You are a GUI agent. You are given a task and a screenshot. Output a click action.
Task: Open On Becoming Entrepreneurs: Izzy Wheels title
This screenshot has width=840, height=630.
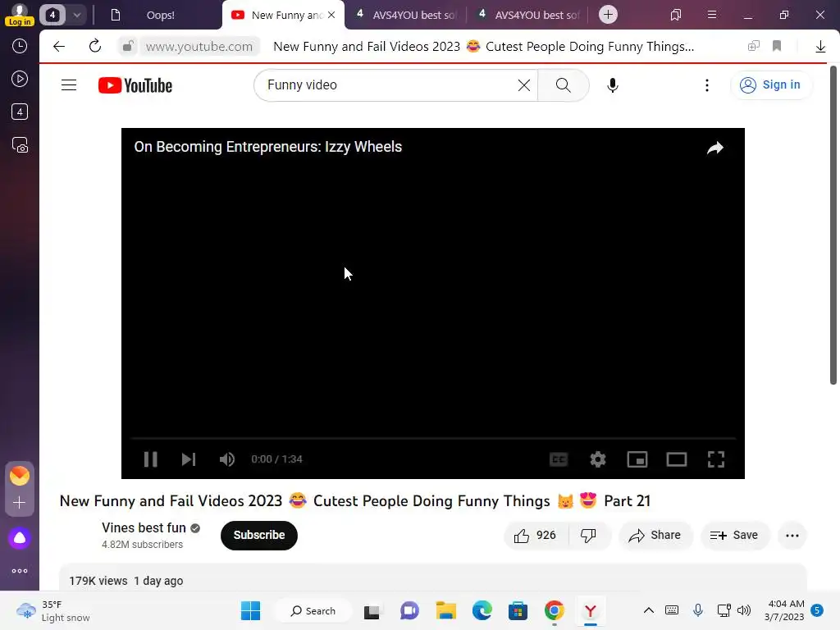[268, 147]
